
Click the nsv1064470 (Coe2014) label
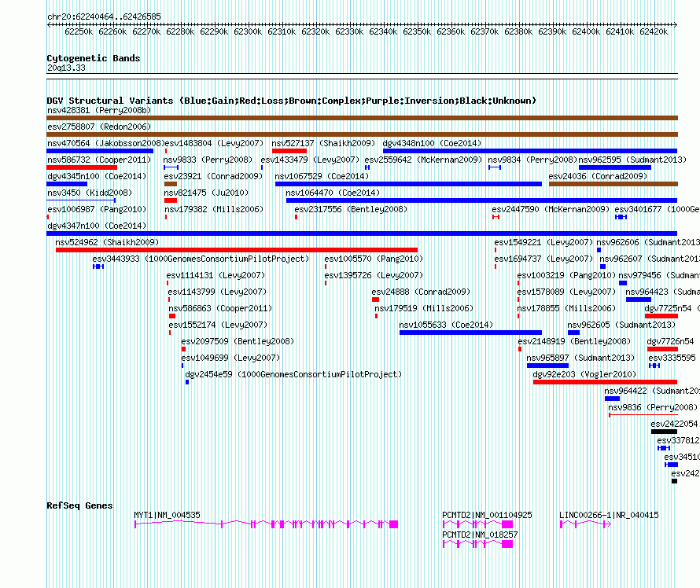click(333, 193)
